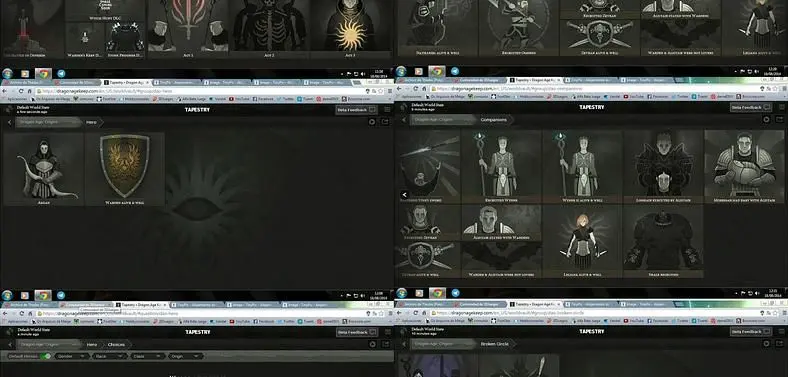Select Alistair stayed with Wardens tile on Companions page
The height and width of the screenshot is (377, 788).
[x=502, y=223]
